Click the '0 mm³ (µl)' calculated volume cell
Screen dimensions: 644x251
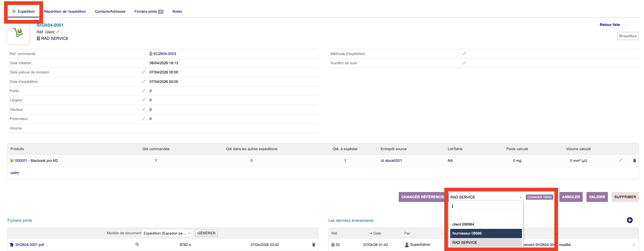(x=578, y=161)
